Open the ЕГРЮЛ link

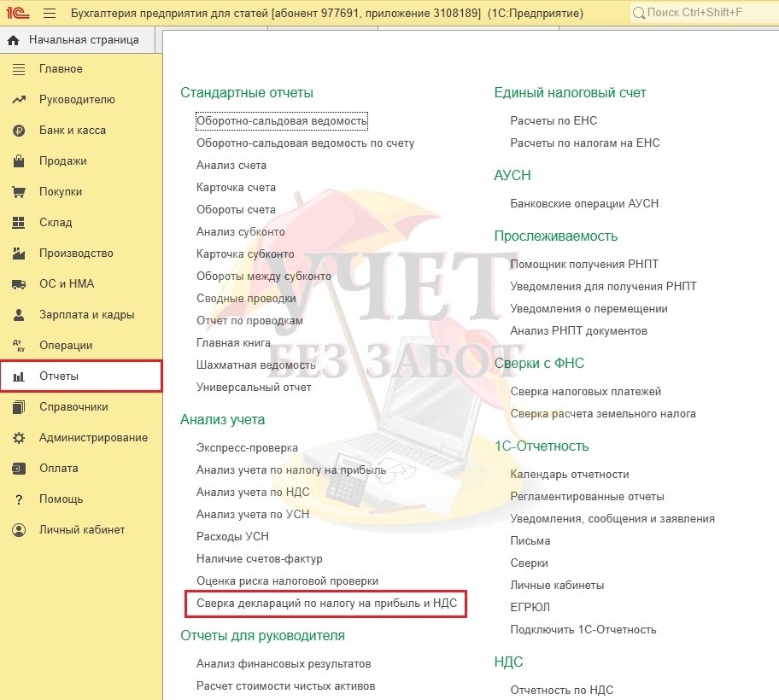530,608
